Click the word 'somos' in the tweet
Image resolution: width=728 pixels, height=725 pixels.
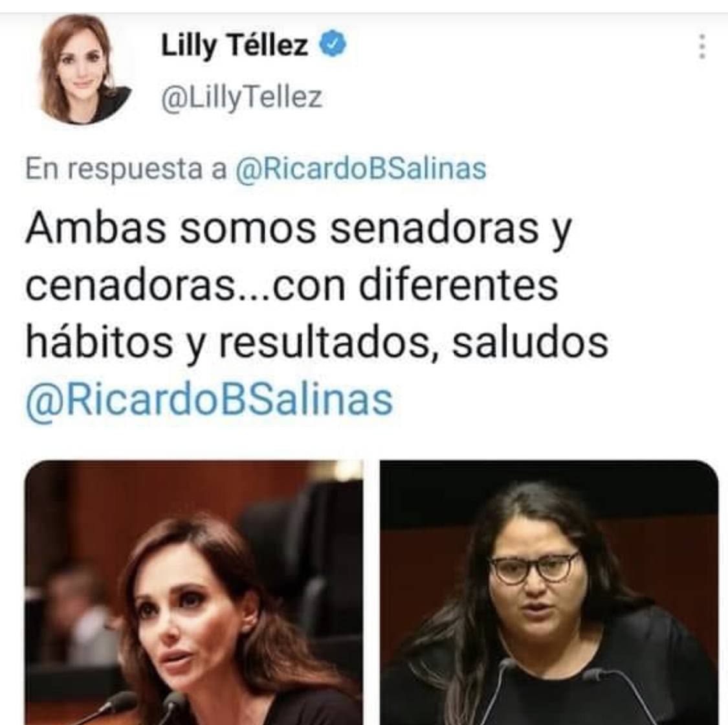click(248, 230)
